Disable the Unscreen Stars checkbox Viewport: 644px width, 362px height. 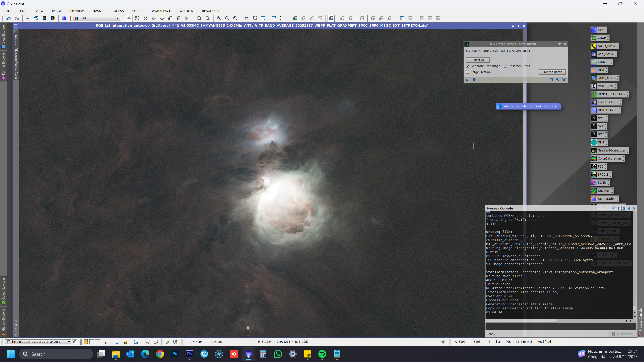[505, 66]
